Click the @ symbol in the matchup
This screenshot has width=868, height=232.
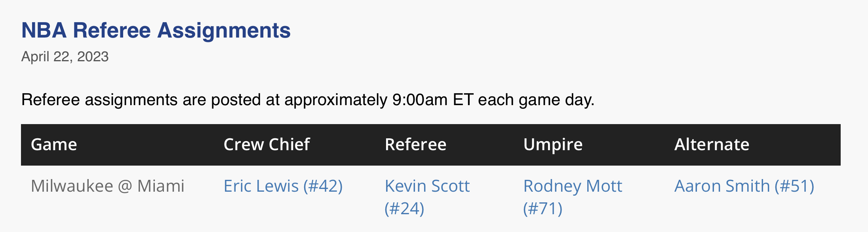coord(125,187)
